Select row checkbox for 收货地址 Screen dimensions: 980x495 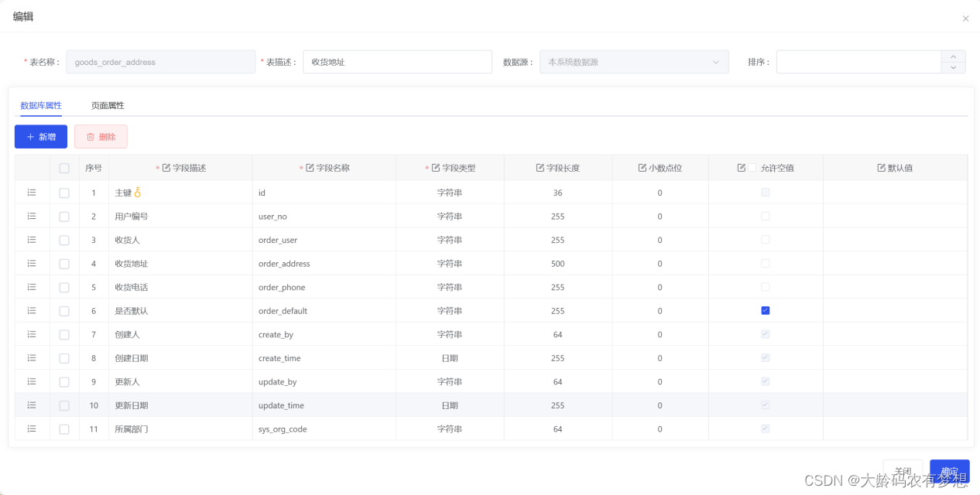[64, 264]
